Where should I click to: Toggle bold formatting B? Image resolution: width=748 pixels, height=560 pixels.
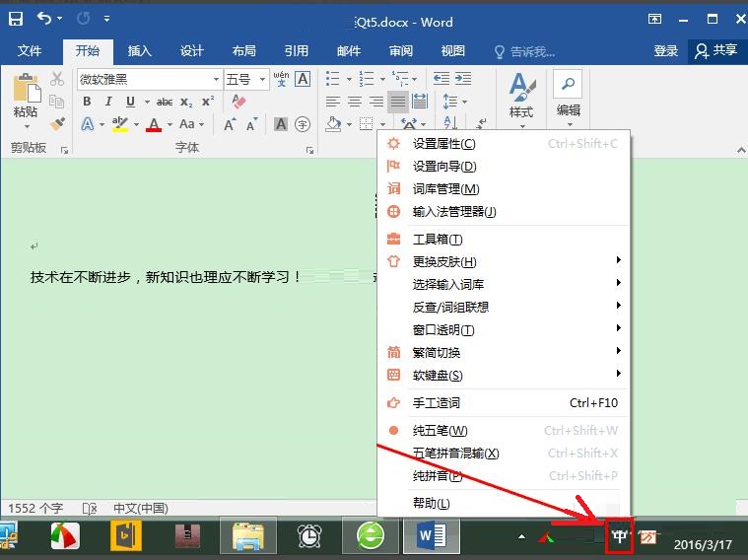click(x=87, y=102)
